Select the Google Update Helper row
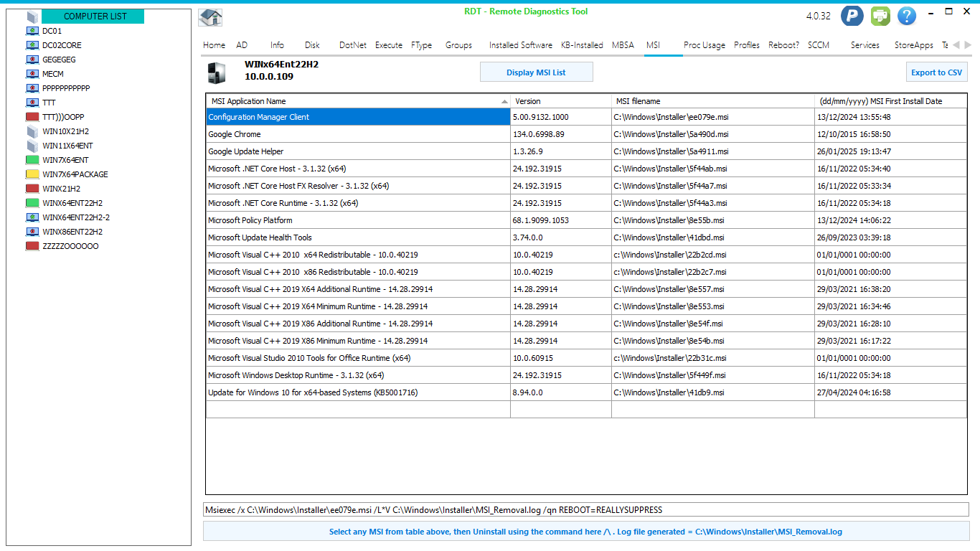Viewport: 980px width, 551px height. (x=586, y=151)
